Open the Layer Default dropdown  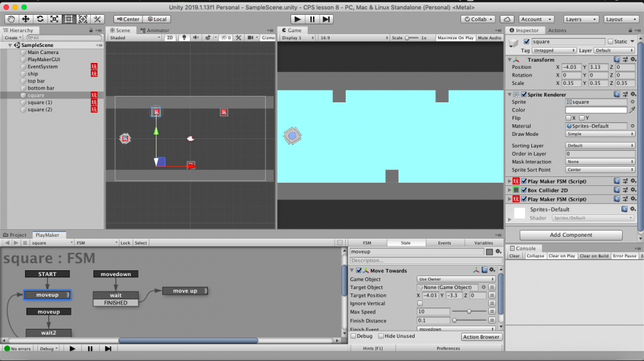coord(614,50)
